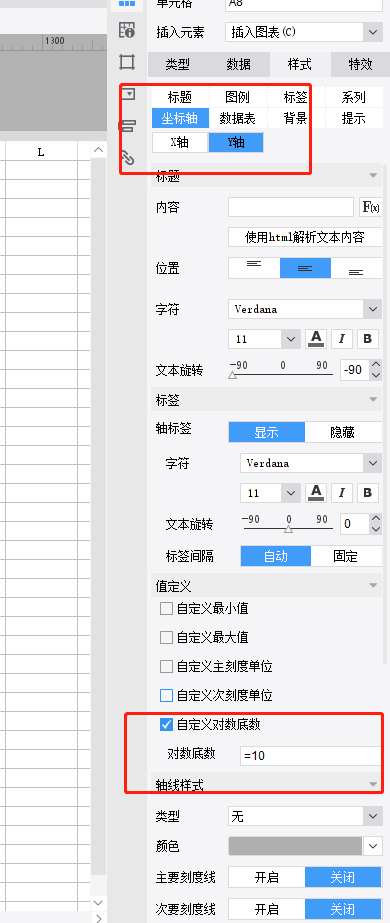Open axis label font color A button

coord(316,492)
